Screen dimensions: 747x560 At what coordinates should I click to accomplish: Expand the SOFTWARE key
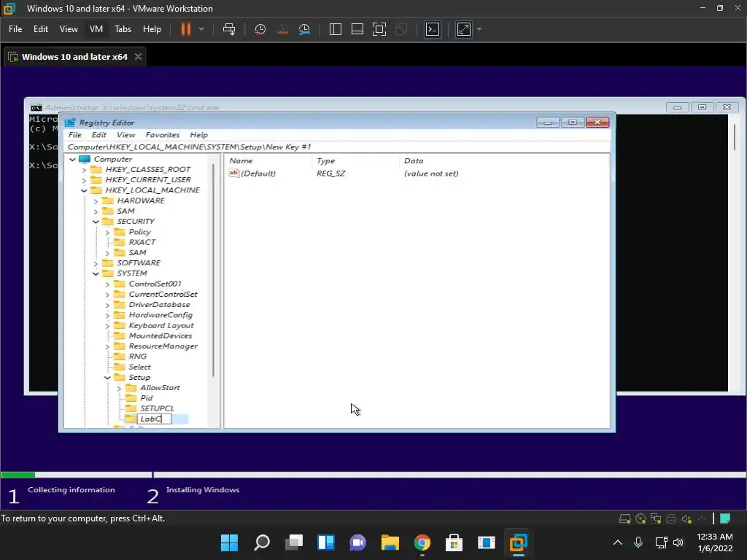pos(96,263)
